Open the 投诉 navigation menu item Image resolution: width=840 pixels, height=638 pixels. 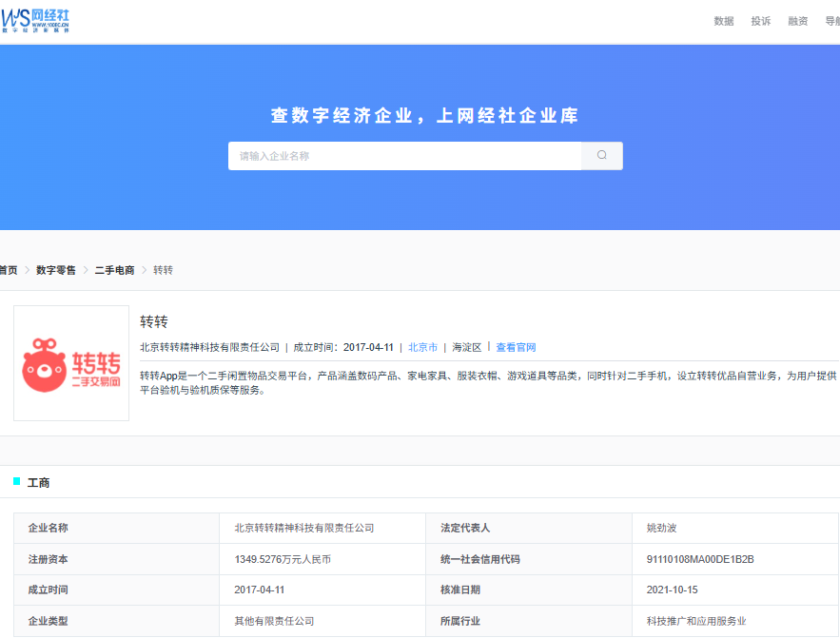click(761, 22)
